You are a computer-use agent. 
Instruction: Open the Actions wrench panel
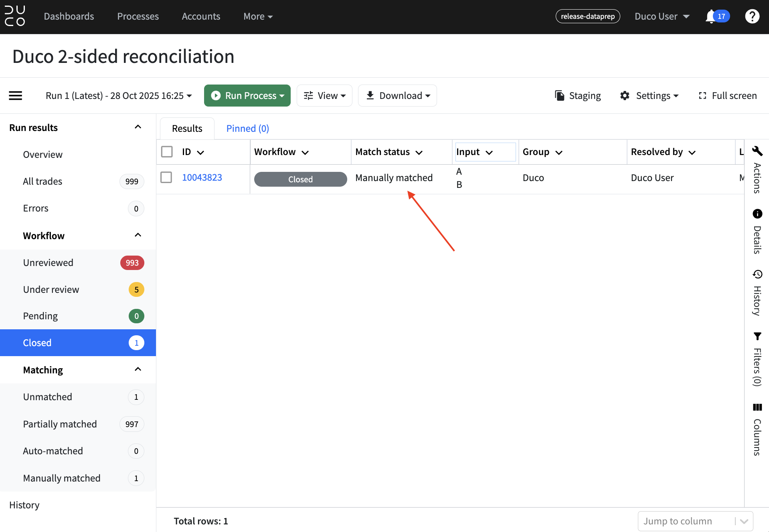tap(757, 151)
